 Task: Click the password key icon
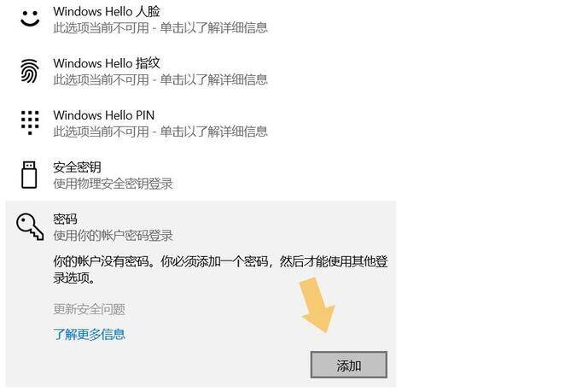30,226
